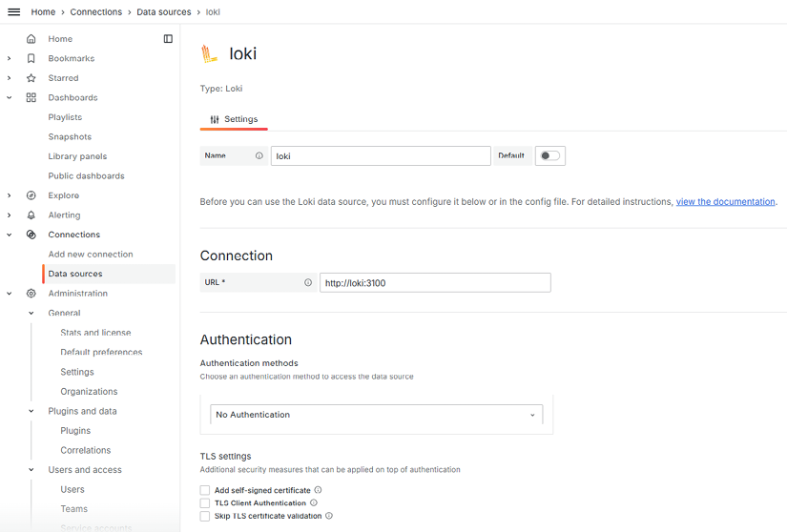This screenshot has width=787, height=532.
Task: Open Correlations in sidebar
Action: [85, 450]
